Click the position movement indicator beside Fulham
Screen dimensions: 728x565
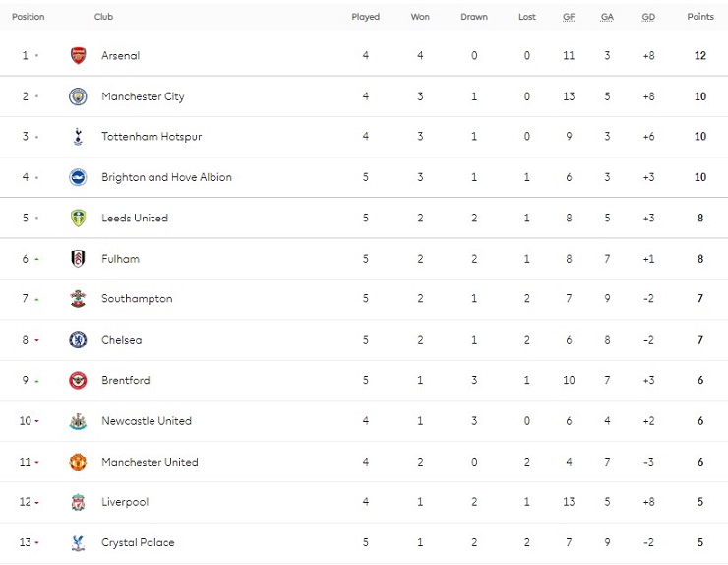point(37,259)
